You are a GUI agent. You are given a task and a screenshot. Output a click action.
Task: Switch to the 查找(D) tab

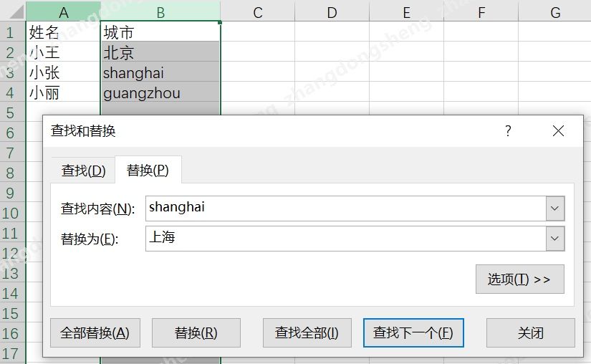tap(83, 171)
